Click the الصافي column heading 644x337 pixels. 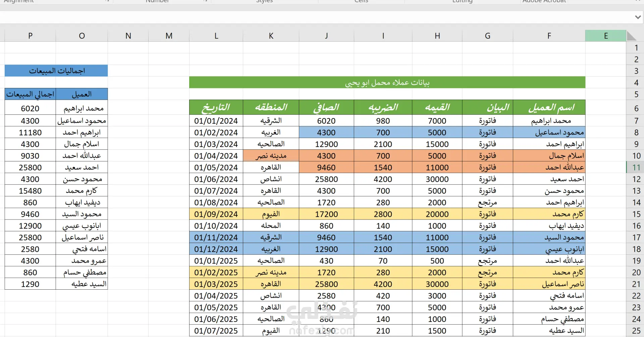coord(326,107)
